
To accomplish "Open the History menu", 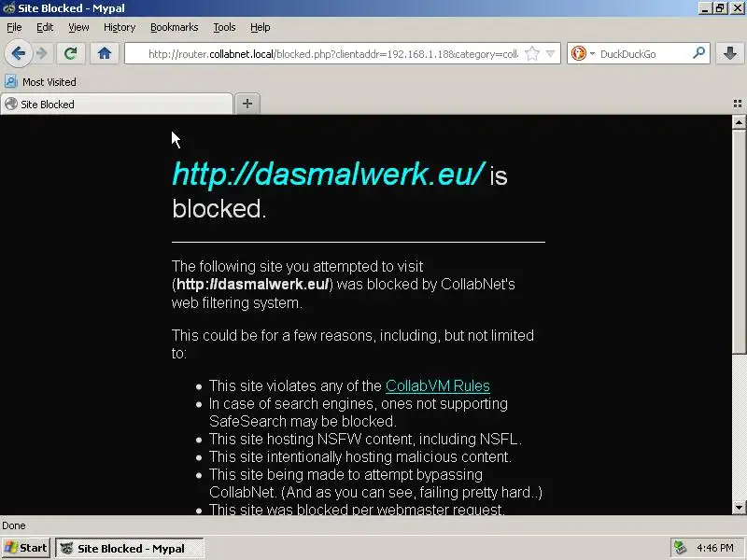I will pyautogui.click(x=120, y=27).
